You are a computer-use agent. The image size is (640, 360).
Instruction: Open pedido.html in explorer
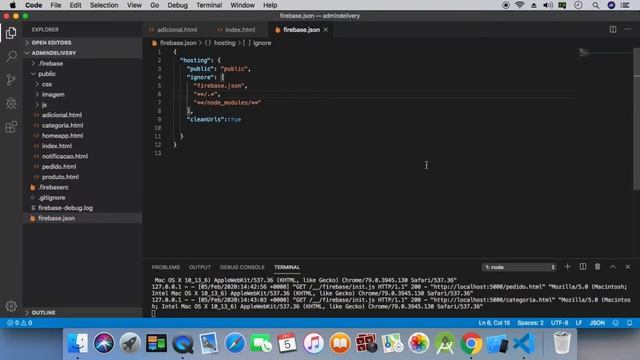(x=59, y=167)
